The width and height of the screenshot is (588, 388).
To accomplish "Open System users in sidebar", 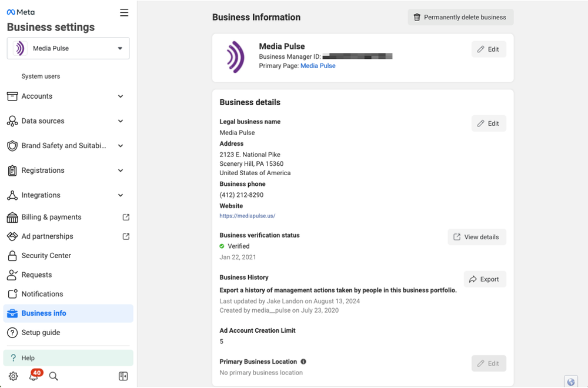I will (x=41, y=76).
